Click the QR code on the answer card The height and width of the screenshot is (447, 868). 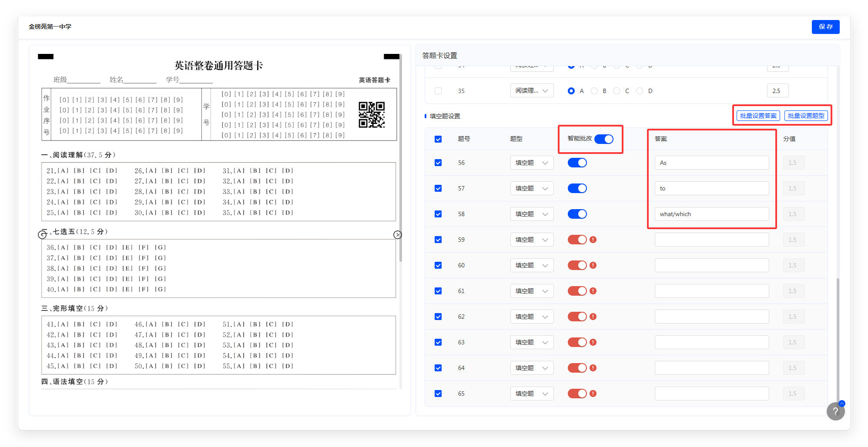tap(372, 115)
